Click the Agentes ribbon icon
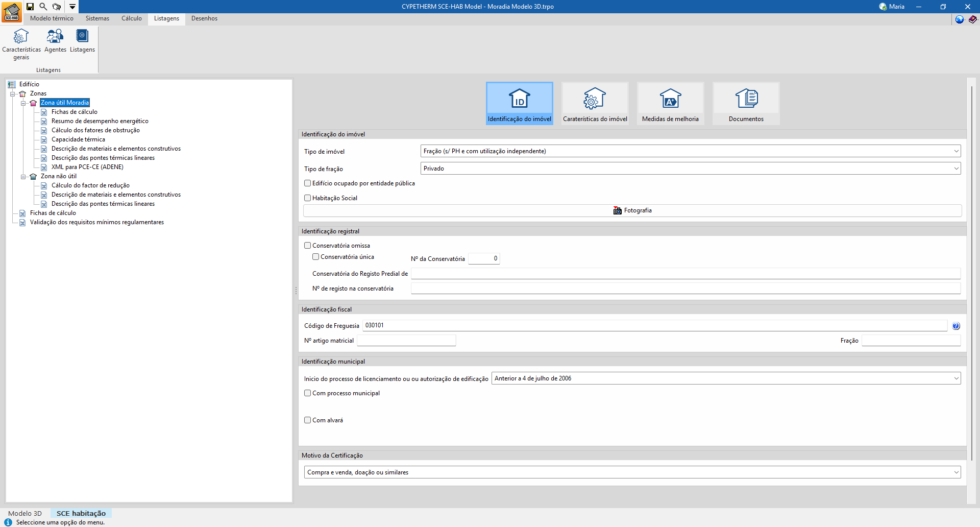Viewport: 980px width, 527px height. tap(55, 41)
